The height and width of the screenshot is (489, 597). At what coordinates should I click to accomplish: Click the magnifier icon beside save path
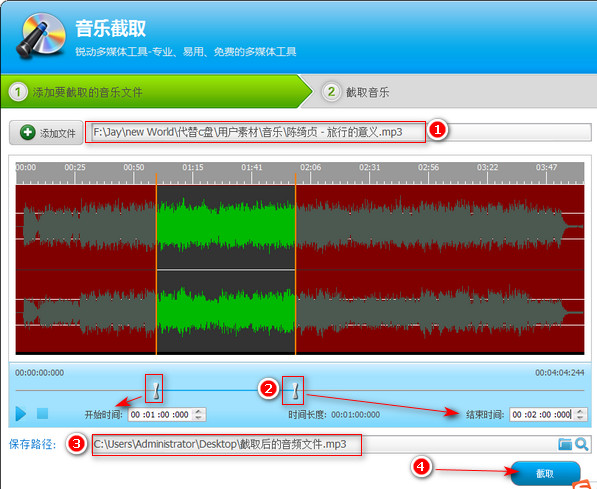(582, 444)
